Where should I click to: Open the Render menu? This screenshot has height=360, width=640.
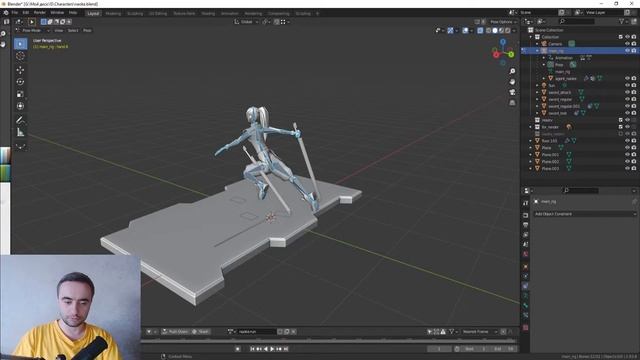(40, 13)
